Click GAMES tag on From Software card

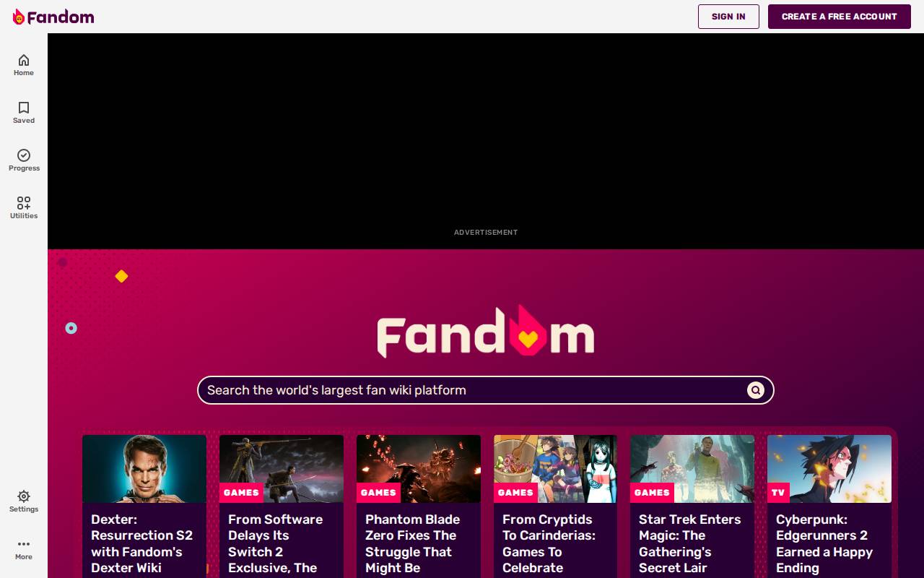click(x=241, y=493)
